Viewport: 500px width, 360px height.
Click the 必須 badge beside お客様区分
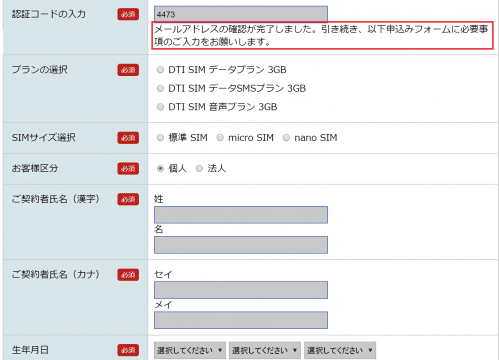pyautogui.click(x=128, y=169)
